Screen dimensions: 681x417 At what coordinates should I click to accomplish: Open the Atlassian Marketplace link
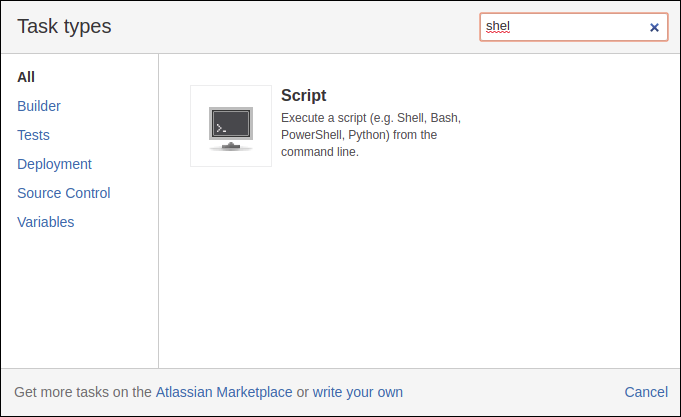(224, 392)
